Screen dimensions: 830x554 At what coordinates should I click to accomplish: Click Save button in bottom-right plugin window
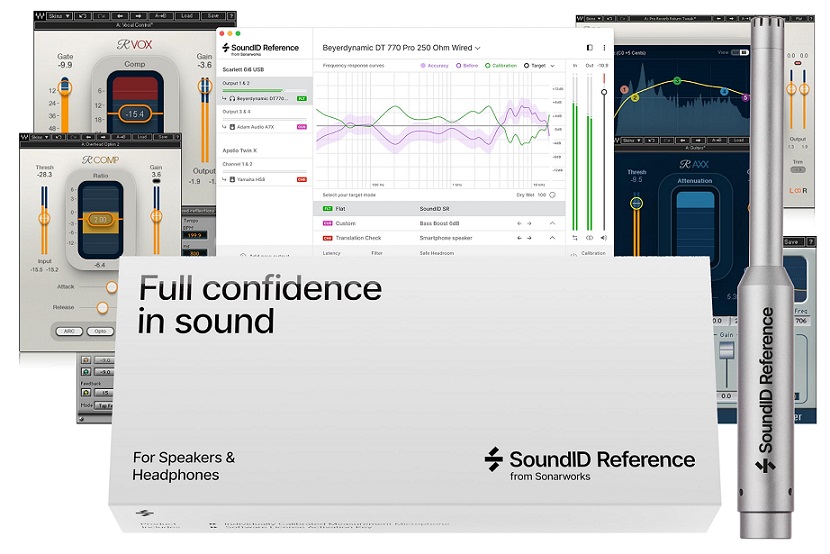coord(791,241)
